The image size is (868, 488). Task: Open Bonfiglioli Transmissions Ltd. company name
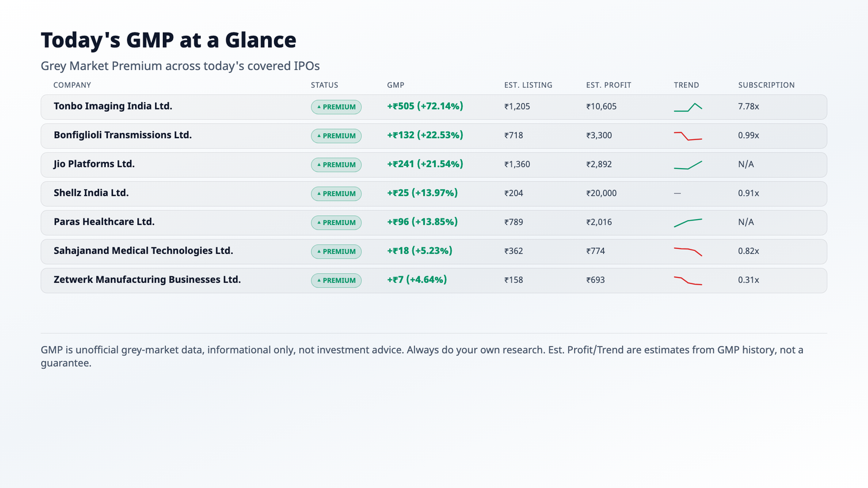click(x=123, y=135)
